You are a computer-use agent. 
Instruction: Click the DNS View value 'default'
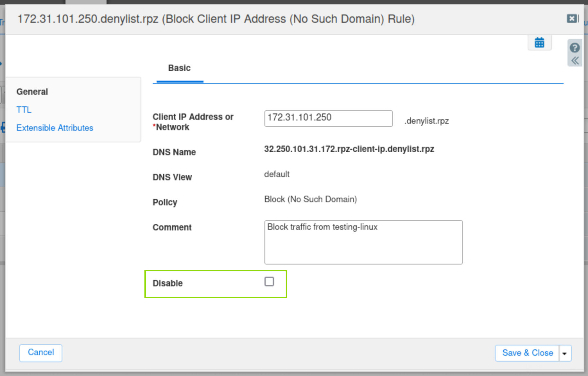pyautogui.click(x=277, y=174)
